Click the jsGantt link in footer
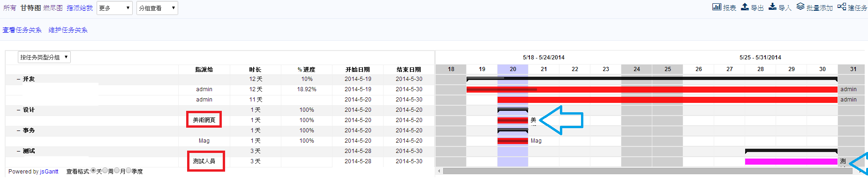 (49, 172)
